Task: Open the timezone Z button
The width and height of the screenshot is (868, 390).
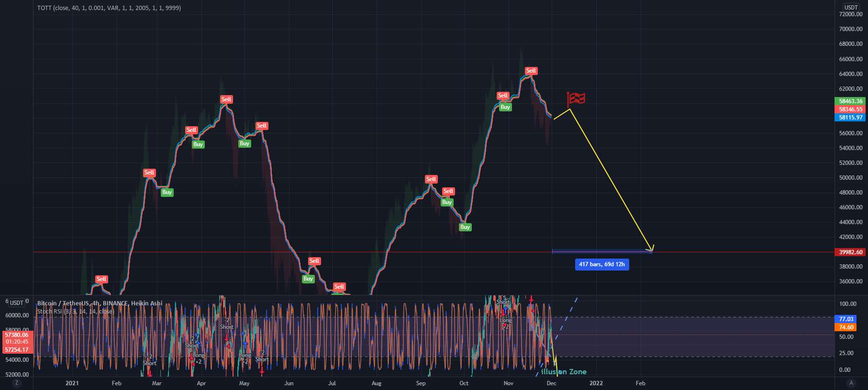Action: click(17, 383)
